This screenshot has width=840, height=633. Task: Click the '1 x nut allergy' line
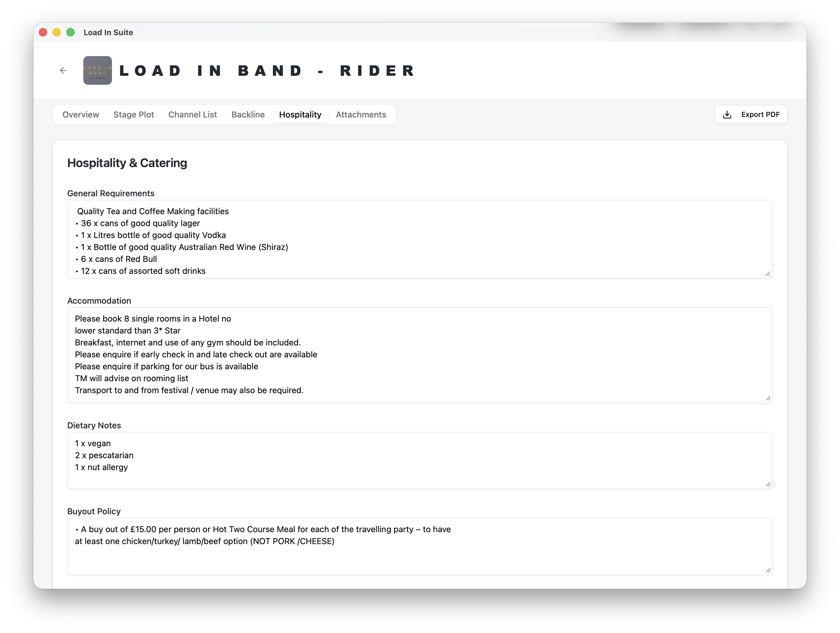click(101, 467)
